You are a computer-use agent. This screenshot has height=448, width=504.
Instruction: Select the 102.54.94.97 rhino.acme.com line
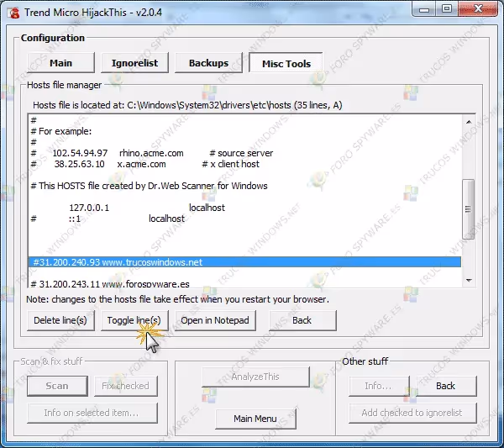244,153
